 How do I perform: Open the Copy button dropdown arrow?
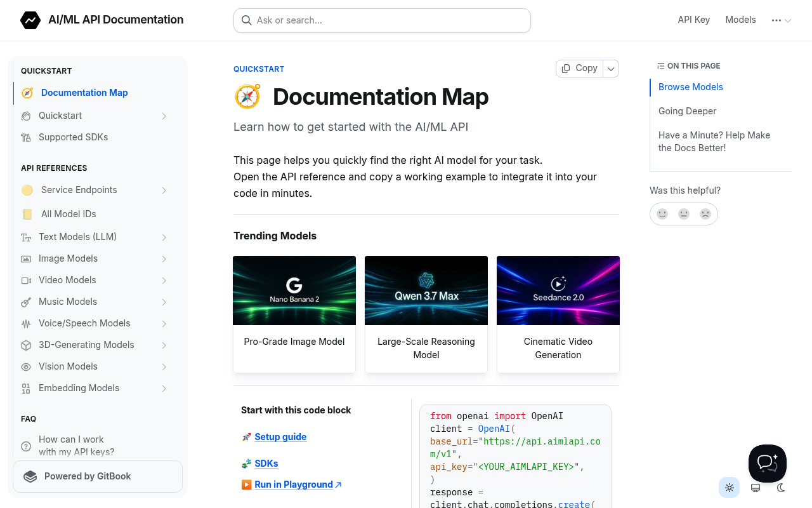click(x=611, y=69)
